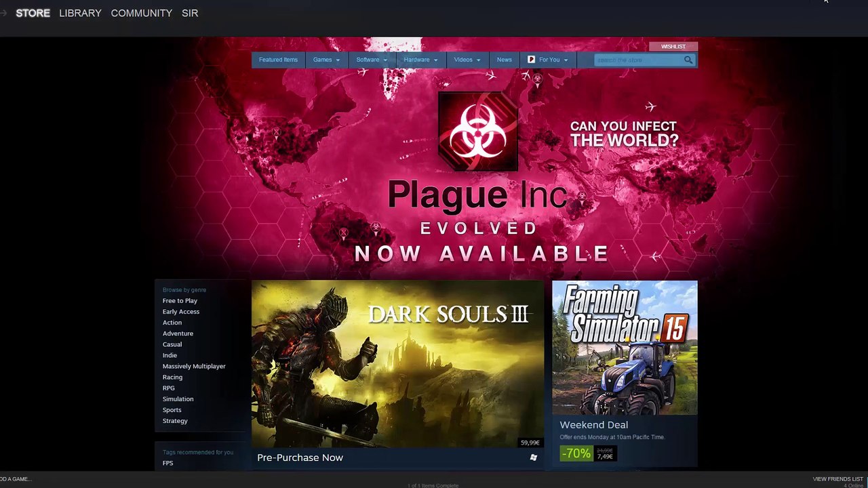Click the 59,99€ price on Dark Souls III
868x488 pixels.
[530, 443]
